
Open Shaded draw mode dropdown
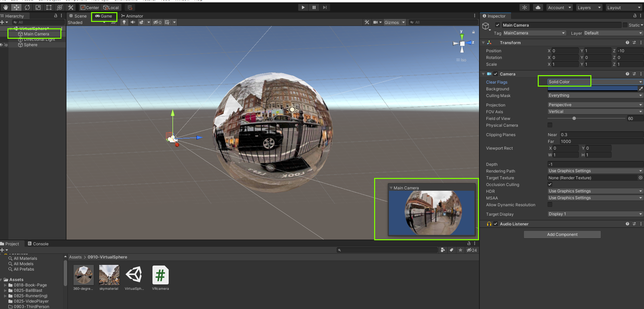tap(87, 23)
